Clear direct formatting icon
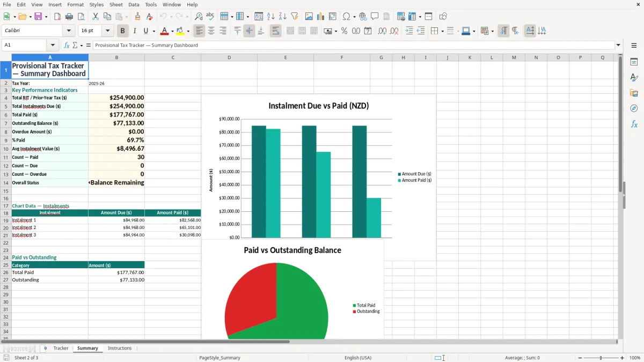644x362 pixels. 149,17
